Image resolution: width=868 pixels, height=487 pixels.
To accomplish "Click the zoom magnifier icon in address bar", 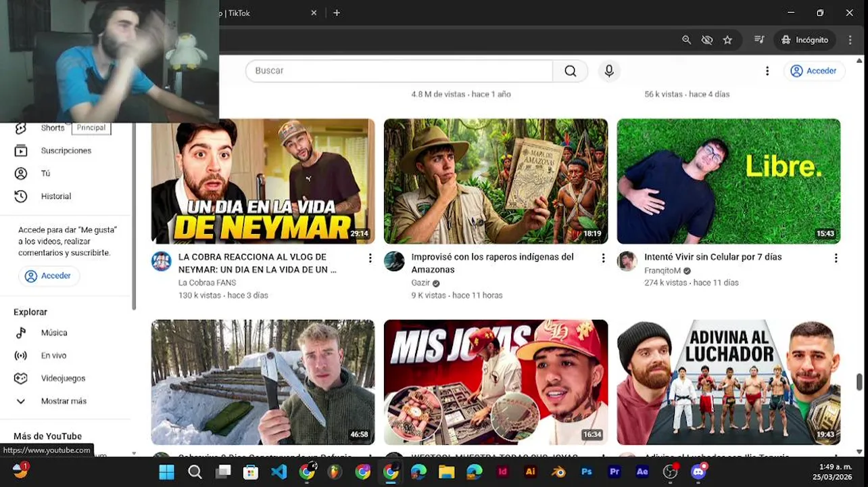I will [x=686, y=40].
